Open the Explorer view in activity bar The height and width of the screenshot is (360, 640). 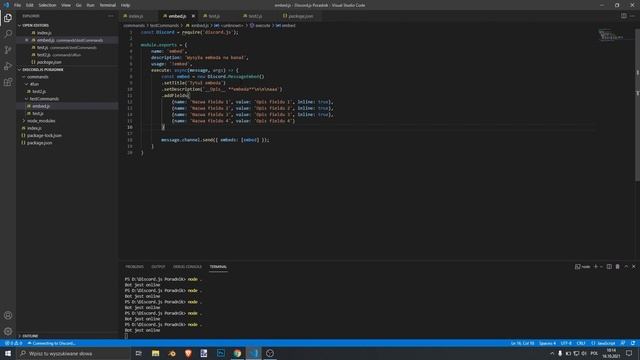click(8, 18)
